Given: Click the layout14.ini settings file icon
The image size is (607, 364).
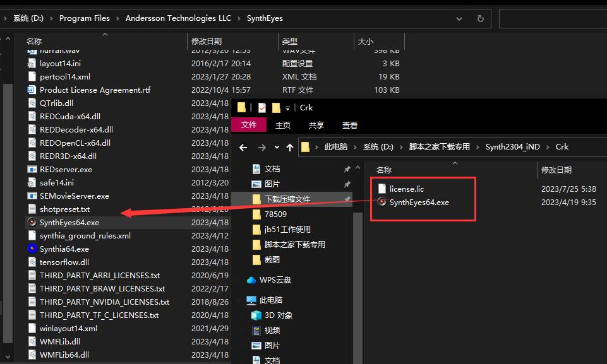Looking at the screenshot, I should coord(32,64).
